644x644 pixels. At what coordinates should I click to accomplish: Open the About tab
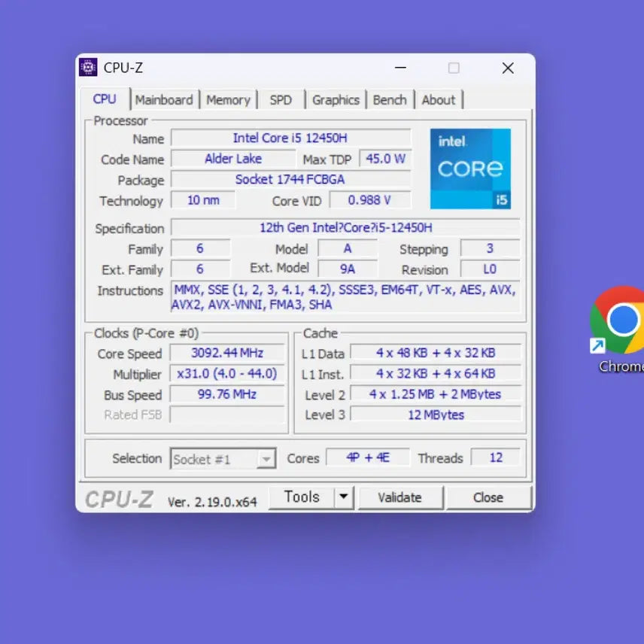coord(438,100)
